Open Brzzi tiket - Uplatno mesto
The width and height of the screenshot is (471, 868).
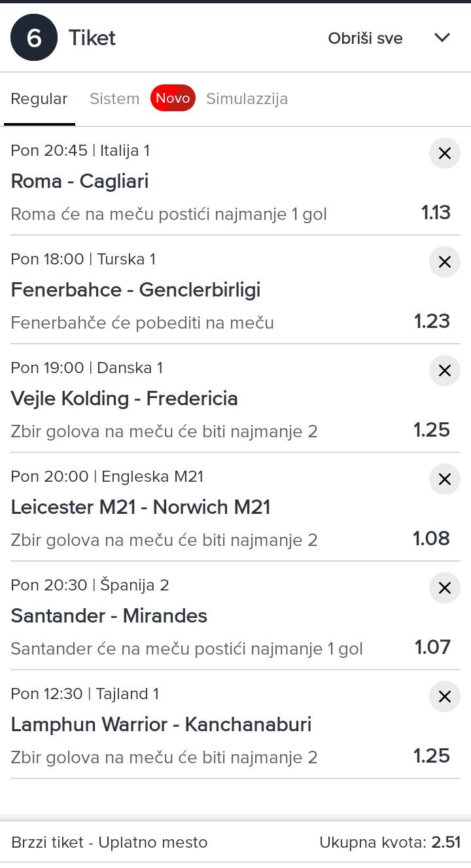[109, 842]
